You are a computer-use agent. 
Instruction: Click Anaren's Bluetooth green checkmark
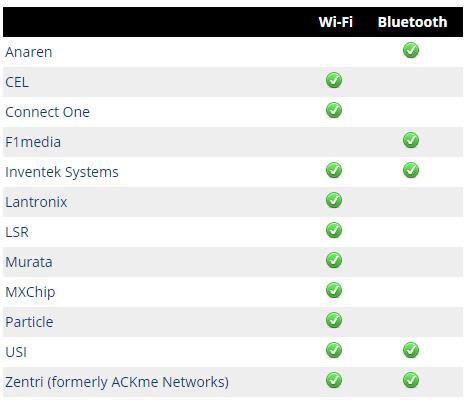tap(411, 50)
